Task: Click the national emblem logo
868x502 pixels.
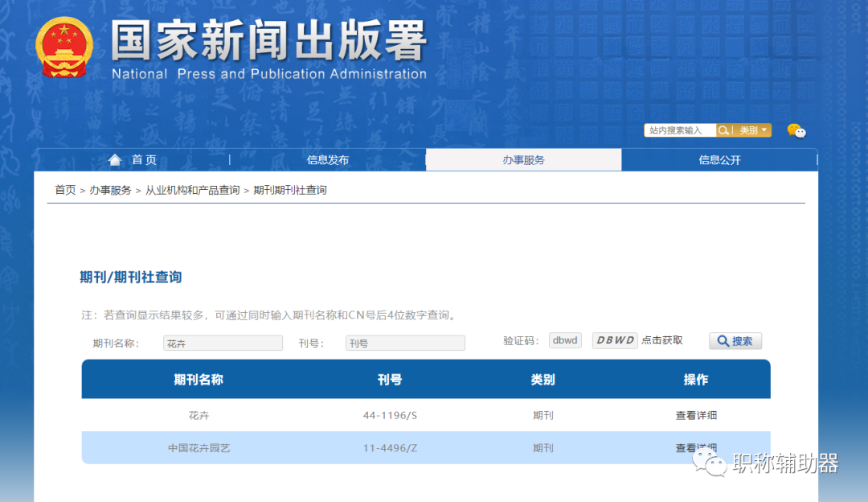Action: pos(65,46)
